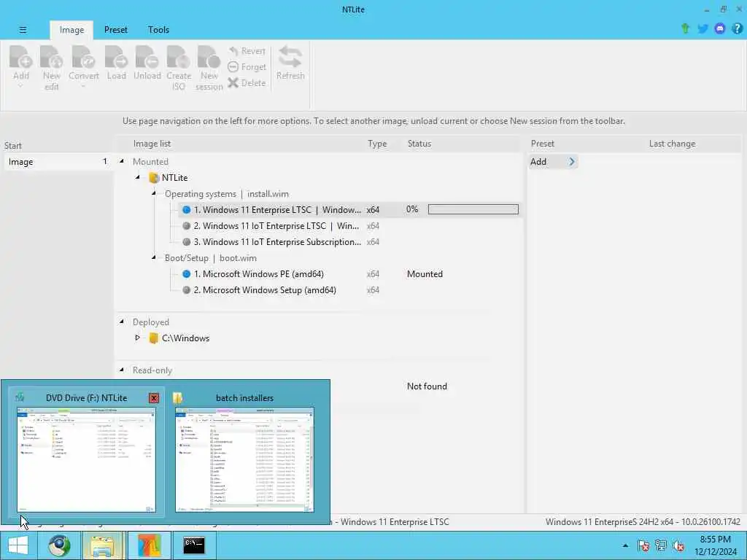Open the browser icon on the taskbar
The width and height of the screenshot is (747, 560).
click(59, 545)
